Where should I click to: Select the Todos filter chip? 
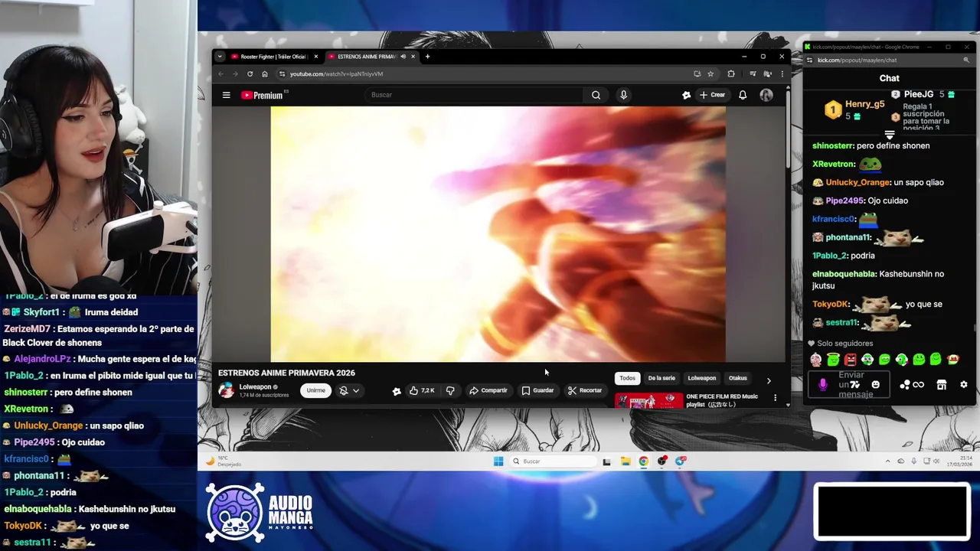627,378
